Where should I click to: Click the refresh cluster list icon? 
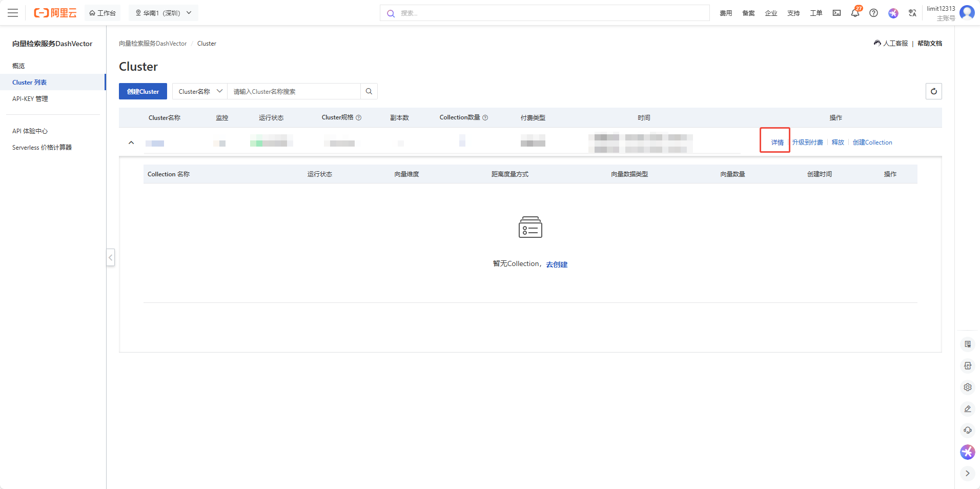coord(933,91)
